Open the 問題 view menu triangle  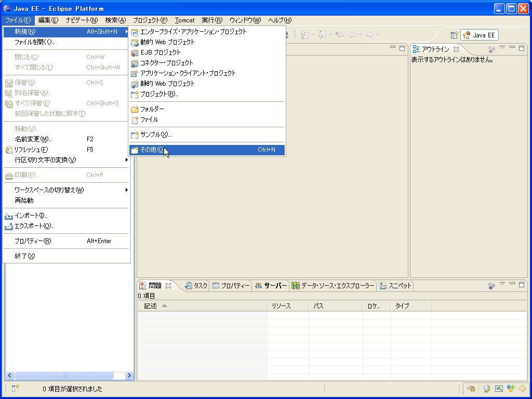pyautogui.click(x=502, y=284)
